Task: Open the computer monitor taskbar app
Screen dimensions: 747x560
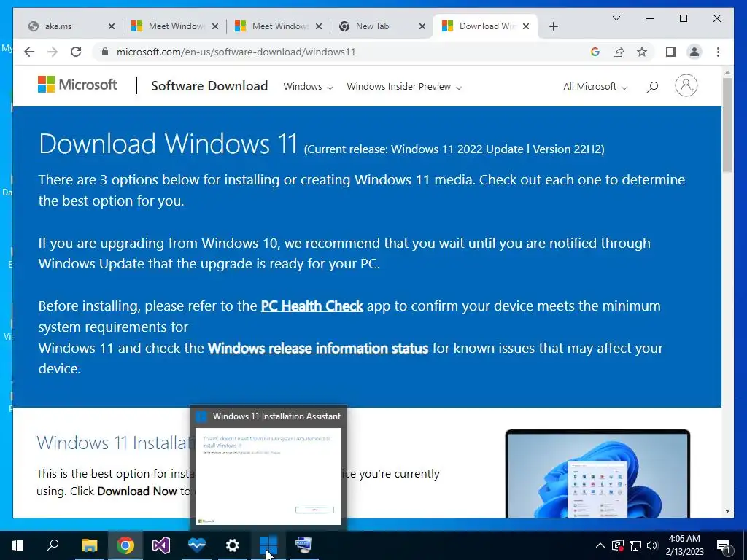Action: click(304, 545)
